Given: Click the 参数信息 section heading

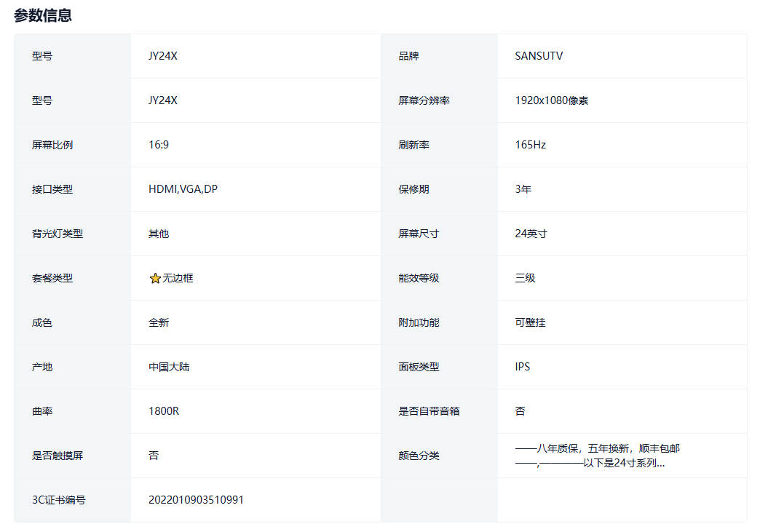Looking at the screenshot, I should [x=43, y=15].
